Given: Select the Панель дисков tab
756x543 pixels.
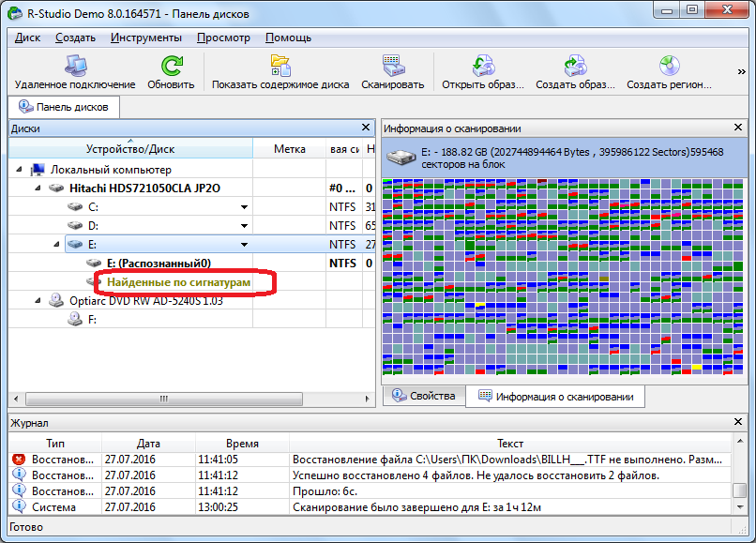Looking at the screenshot, I should pos(64,107).
